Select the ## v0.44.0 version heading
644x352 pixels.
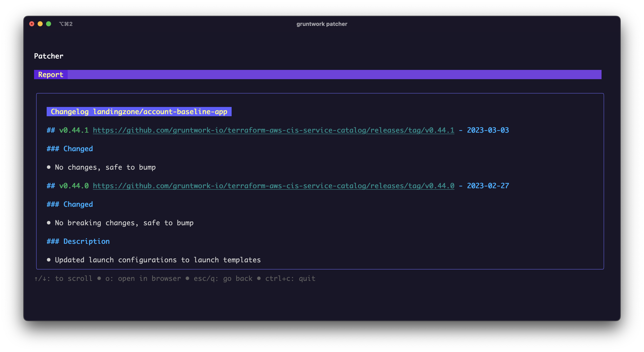pyautogui.click(x=67, y=186)
